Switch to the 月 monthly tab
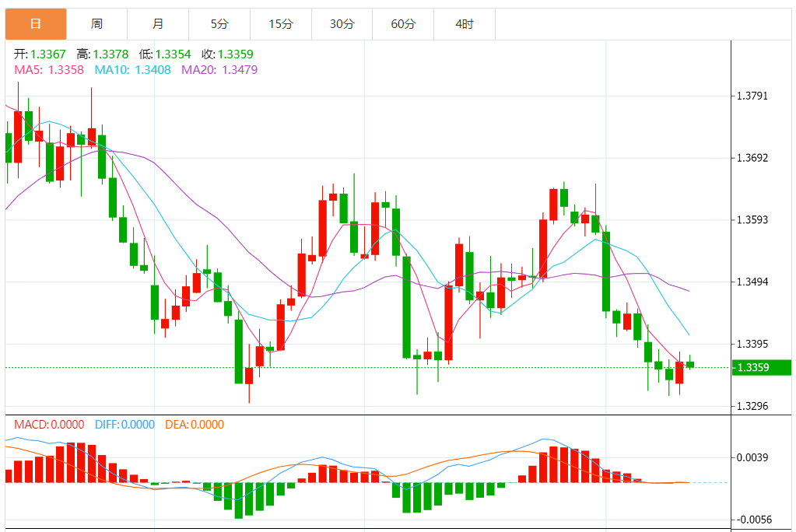 point(158,24)
